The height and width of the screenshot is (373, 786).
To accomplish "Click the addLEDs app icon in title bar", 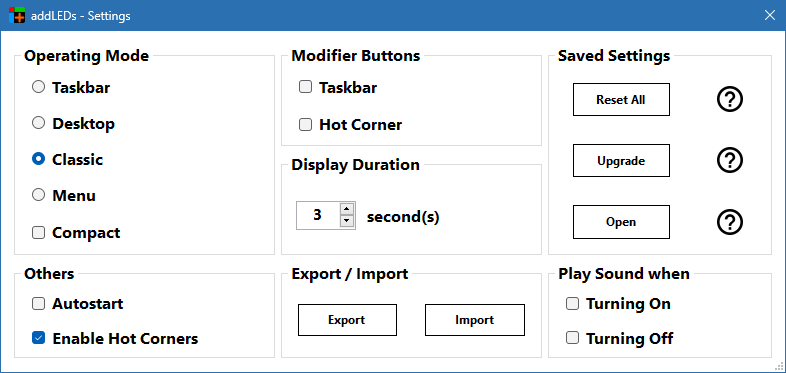I will pyautogui.click(x=17, y=16).
